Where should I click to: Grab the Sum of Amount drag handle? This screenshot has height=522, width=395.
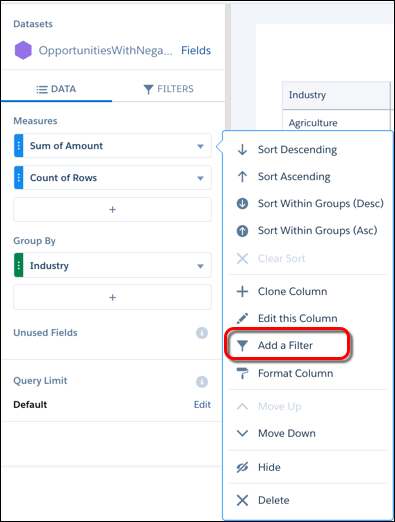tap(19, 146)
